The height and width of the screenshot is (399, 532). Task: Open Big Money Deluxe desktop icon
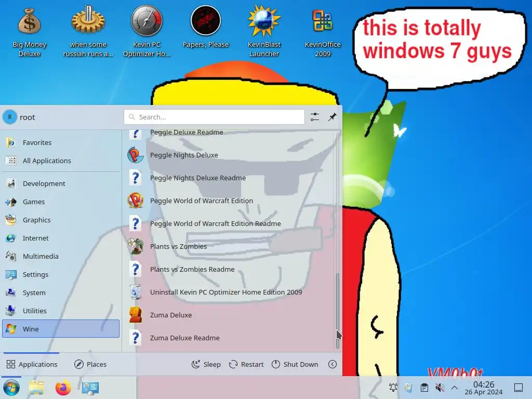click(x=30, y=32)
